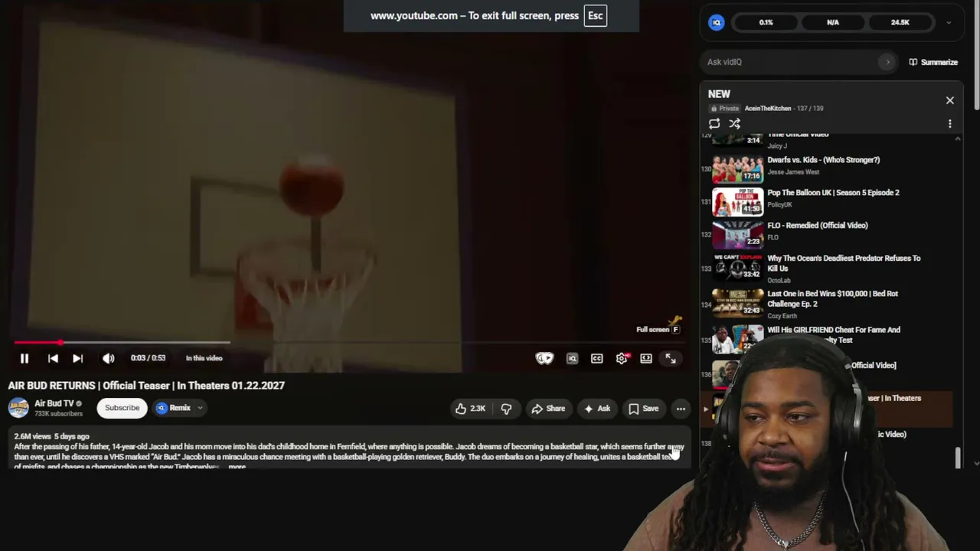Click the NEW playlist title
This screenshot has width=980, height=551.
coord(719,94)
